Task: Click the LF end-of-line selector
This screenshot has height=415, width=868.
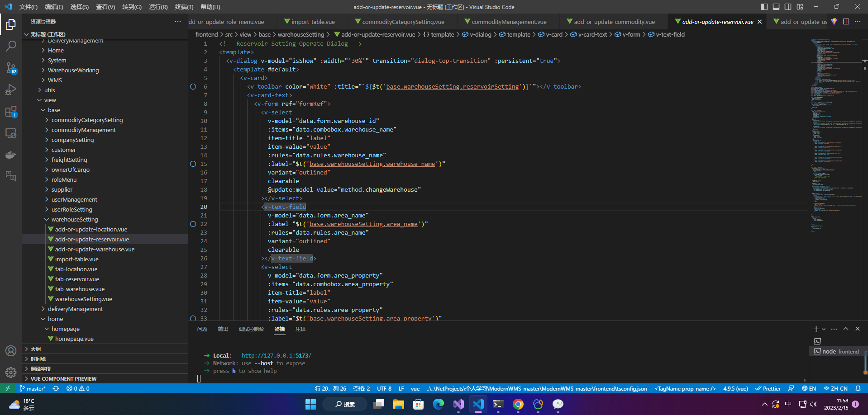Action: (401, 388)
